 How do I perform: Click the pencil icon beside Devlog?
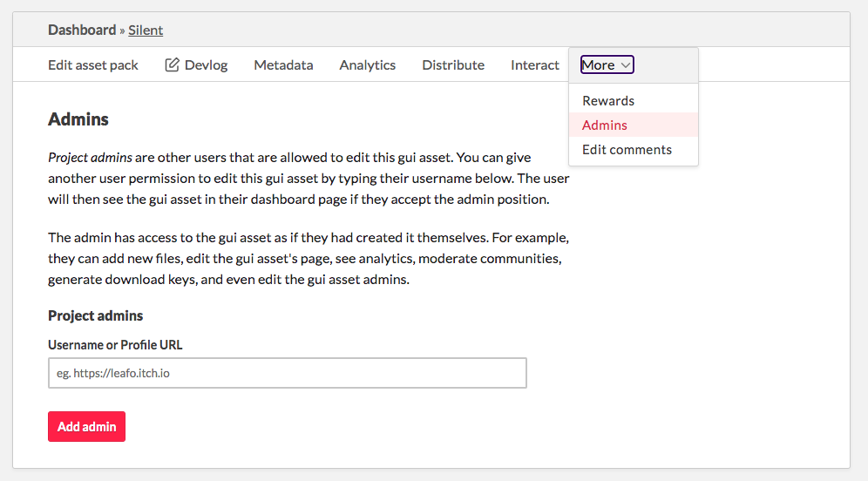pos(172,65)
